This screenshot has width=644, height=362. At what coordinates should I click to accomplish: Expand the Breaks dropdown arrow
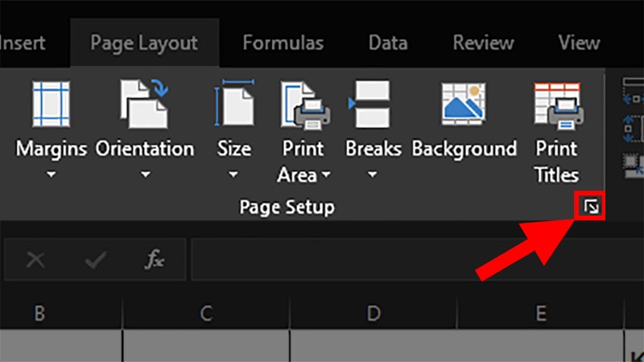(x=372, y=175)
